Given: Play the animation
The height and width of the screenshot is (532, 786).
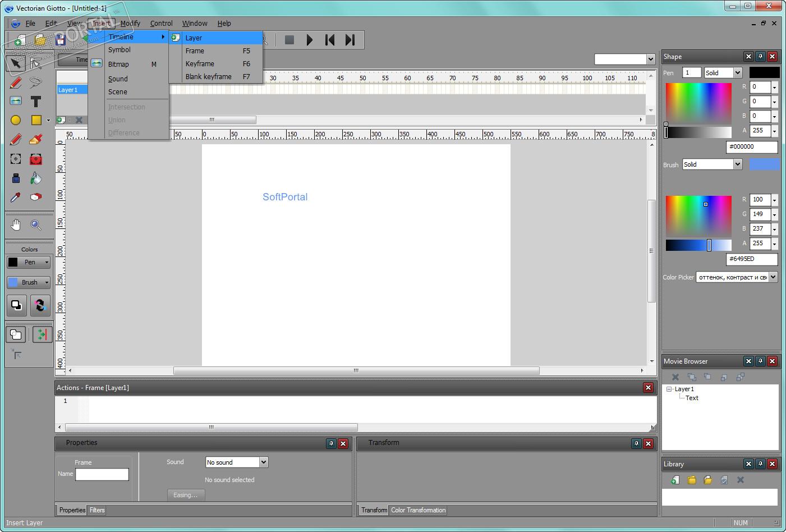Looking at the screenshot, I should click(310, 40).
